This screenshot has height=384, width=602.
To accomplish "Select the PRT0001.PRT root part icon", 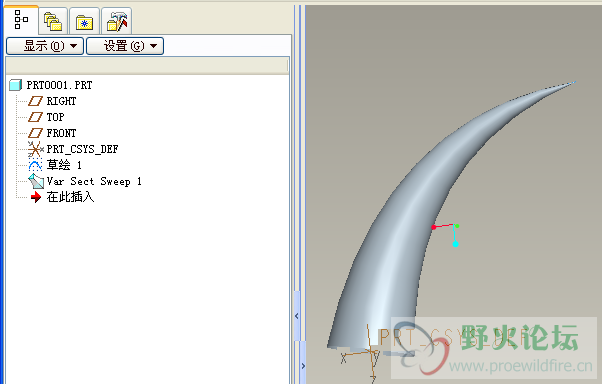I will coord(15,85).
